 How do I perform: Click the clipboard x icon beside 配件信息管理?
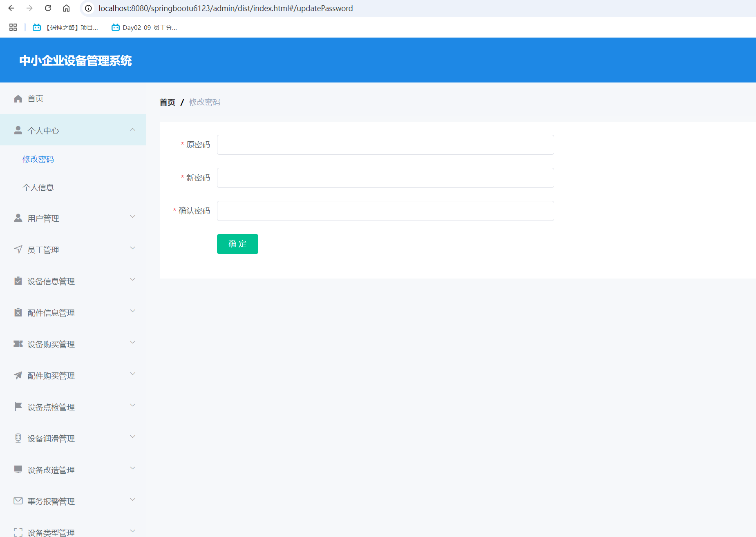(x=18, y=312)
